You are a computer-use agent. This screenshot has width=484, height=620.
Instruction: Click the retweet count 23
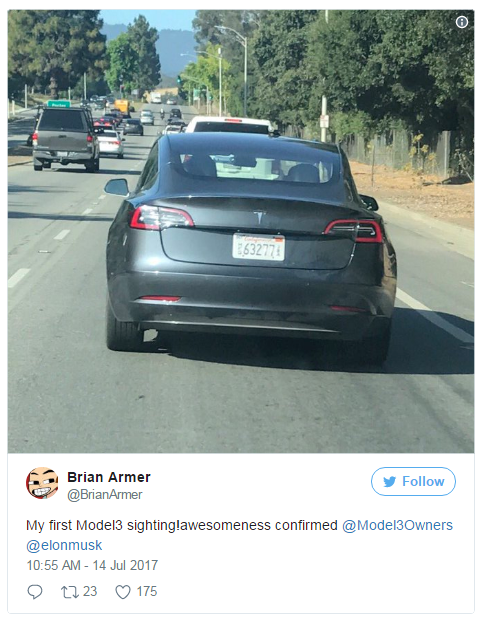[x=90, y=592]
